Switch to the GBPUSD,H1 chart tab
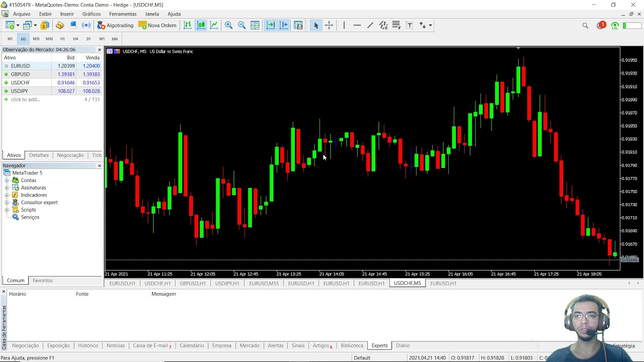Screen dimensions: 644x362 pos(193,284)
